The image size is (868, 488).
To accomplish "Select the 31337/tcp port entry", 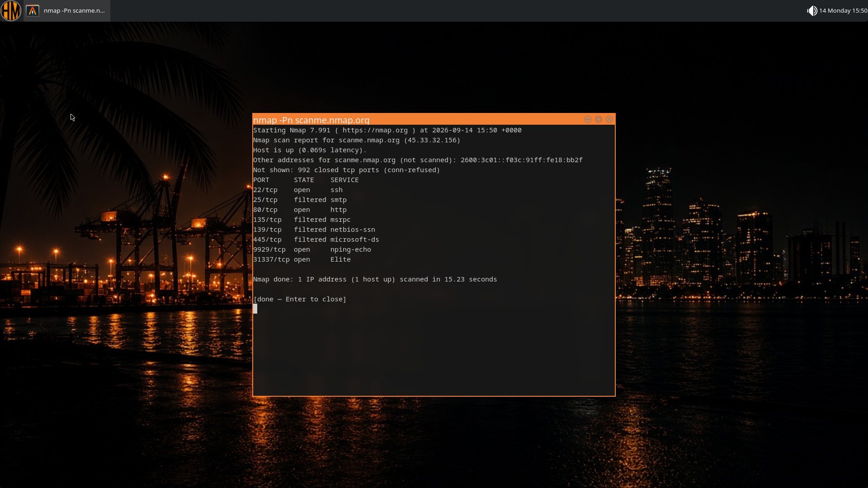I will [271, 259].
